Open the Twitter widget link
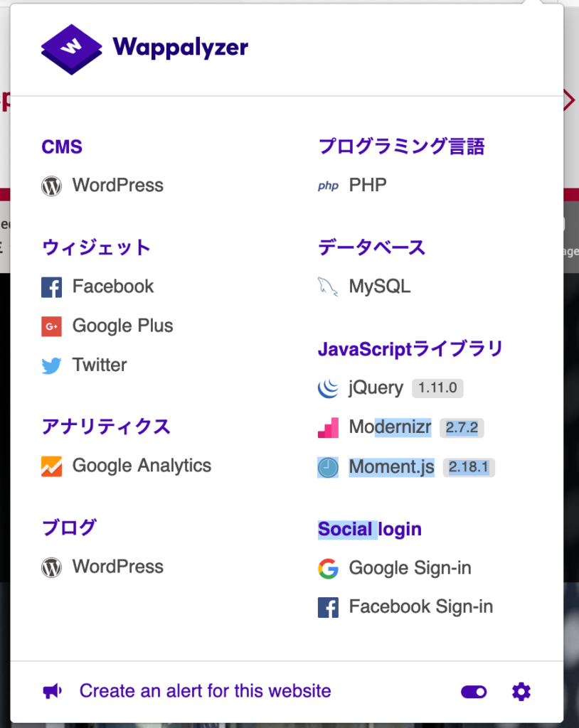 (100, 365)
